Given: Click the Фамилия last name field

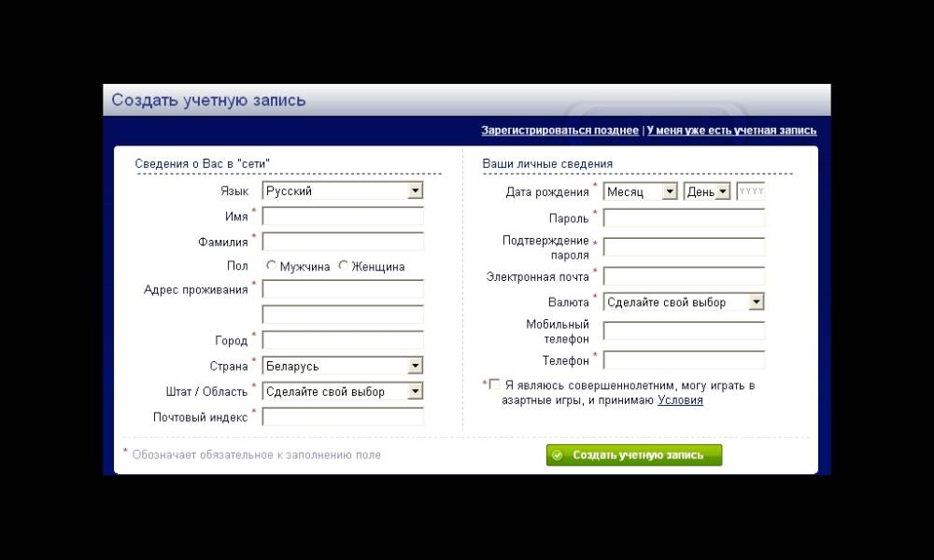Looking at the screenshot, I should (x=343, y=242).
